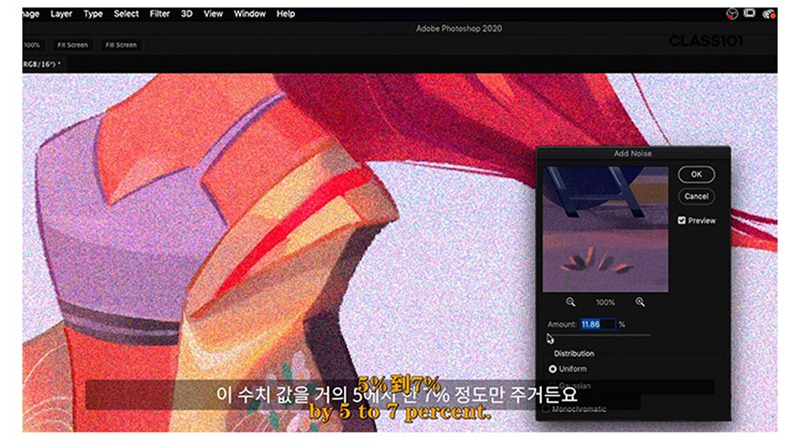Select the RGB/16 document tab

tap(42, 64)
